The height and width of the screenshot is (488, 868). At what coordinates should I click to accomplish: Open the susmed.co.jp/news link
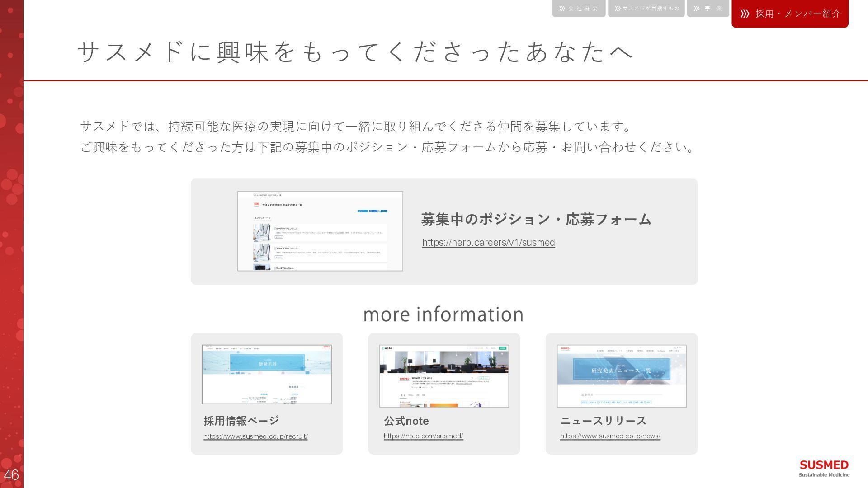(x=610, y=436)
